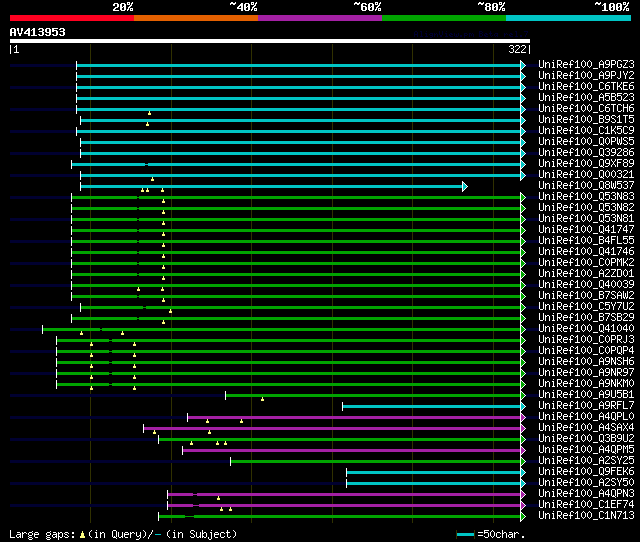Click the Large gaps legend text
Screen dimensions: 640x542
click(42, 534)
